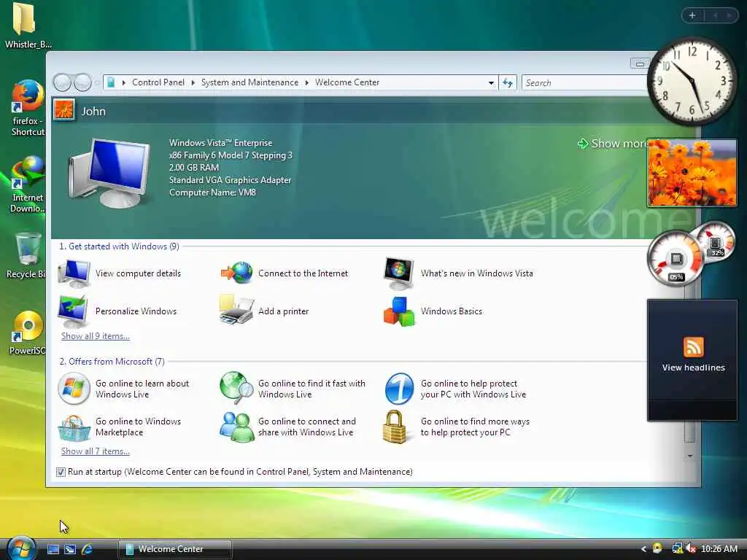Click John's user account picture

[x=64, y=110]
